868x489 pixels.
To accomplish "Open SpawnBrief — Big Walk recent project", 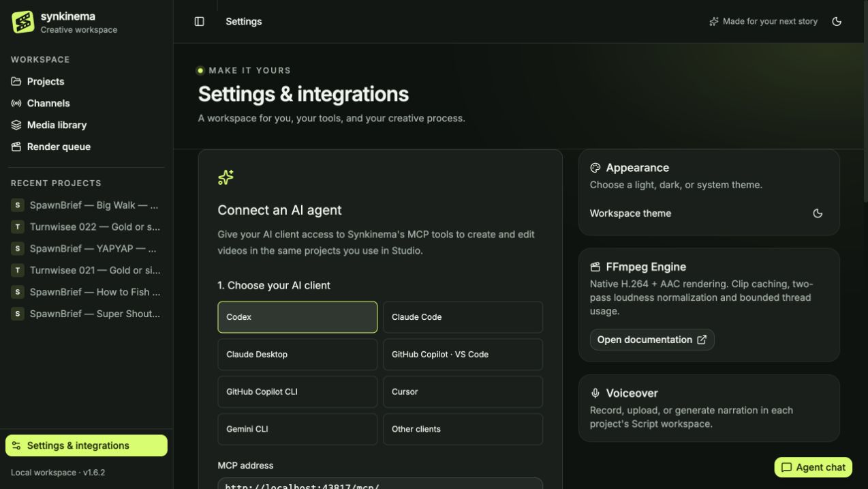I will tap(87, 205).
